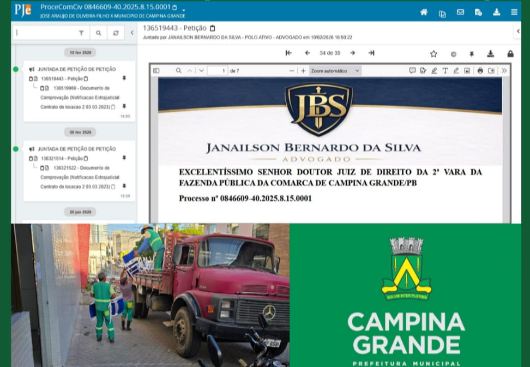Click the PDF page number field
530x367 pixels.
218,71
